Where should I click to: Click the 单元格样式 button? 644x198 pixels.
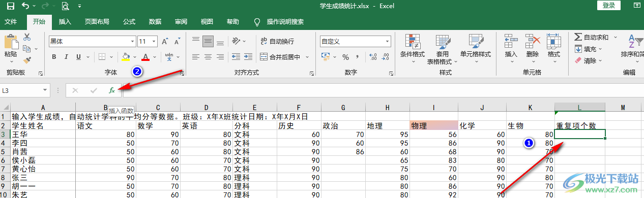point(476,49)
